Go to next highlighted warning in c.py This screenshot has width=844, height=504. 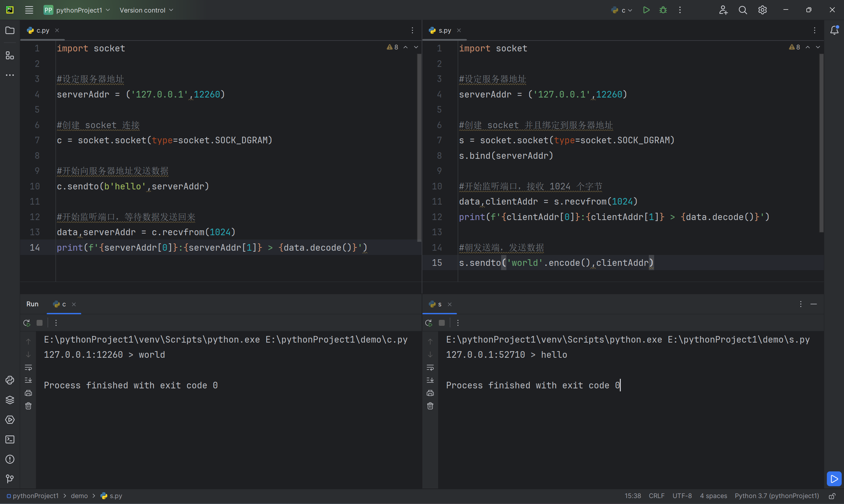[x=416, y=47]
